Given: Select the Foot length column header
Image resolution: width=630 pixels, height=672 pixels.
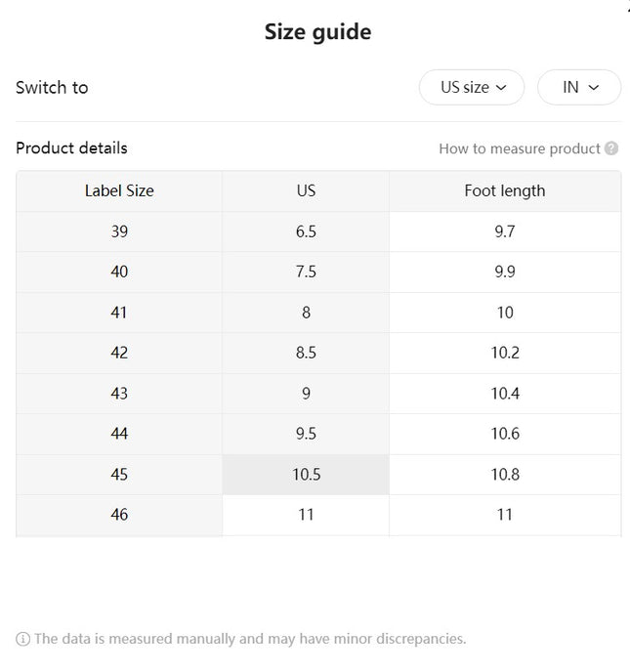Looking at the screenshot, I should 505,191.
